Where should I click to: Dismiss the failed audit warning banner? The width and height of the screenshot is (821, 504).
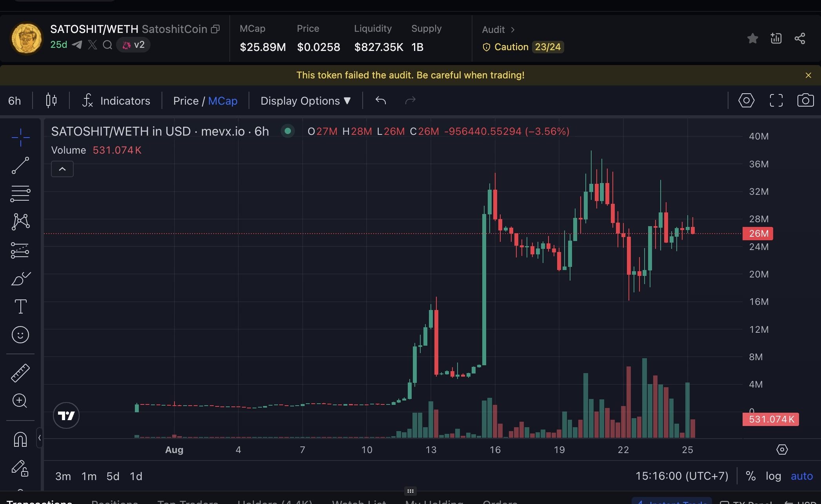pos(808,75)
